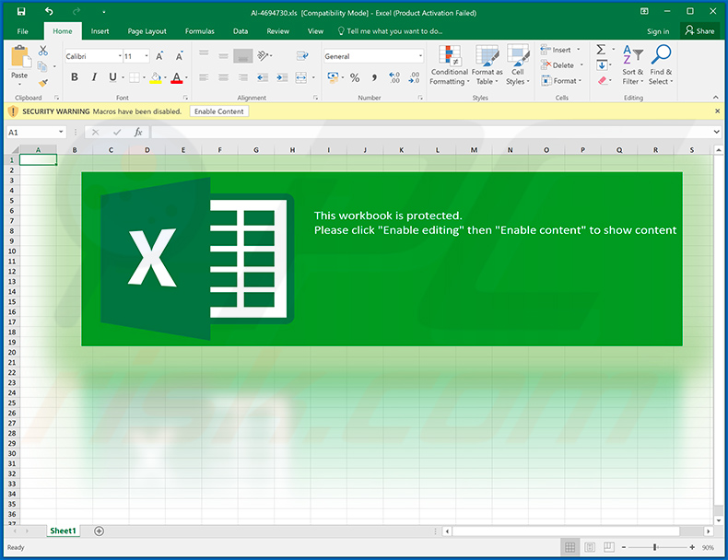Viewport: 728px width, 560px height.
Task: Click the Increase Font Size icon
Action: (x=159, y=56)
